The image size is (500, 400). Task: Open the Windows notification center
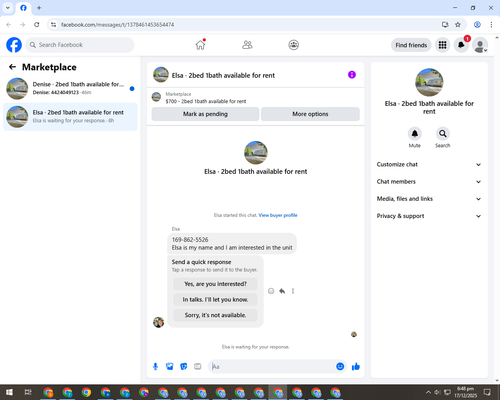pos(487,392)
